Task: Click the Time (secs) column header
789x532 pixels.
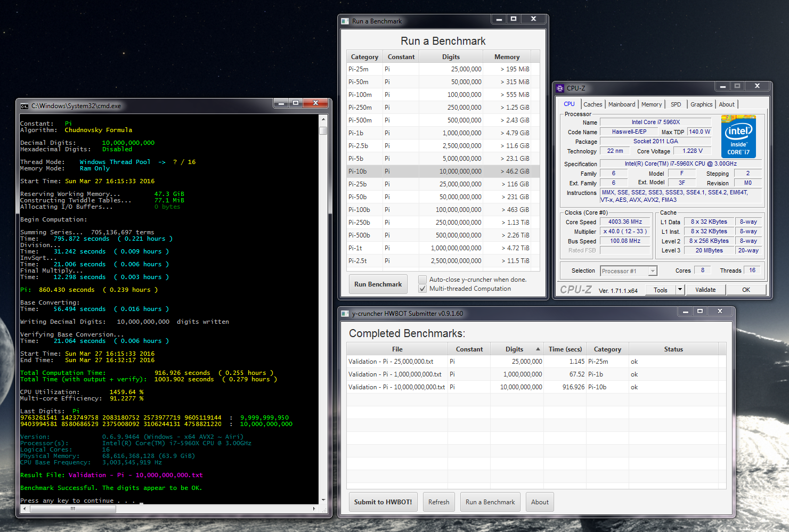Action: (565, 349)
